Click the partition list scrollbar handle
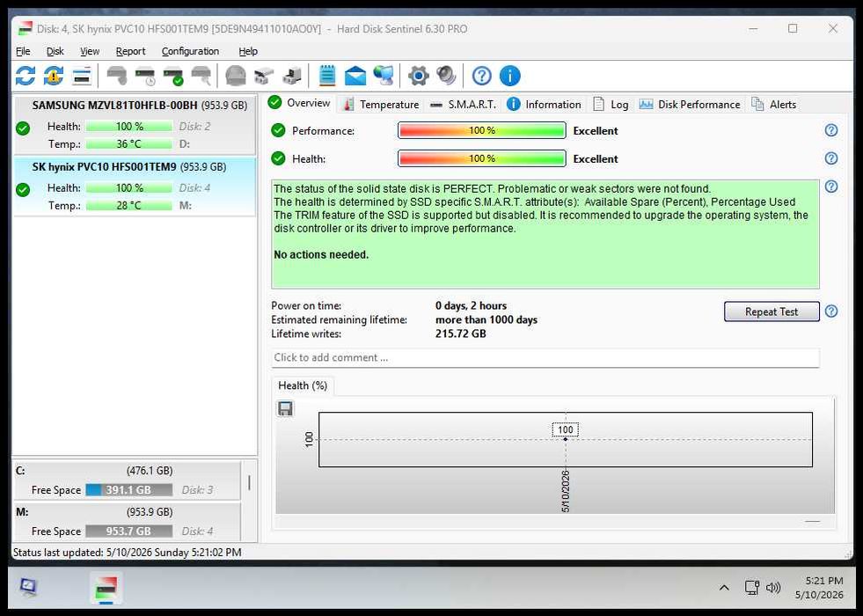The height and width of the screenshot is (616, 863). coord(249,483)
